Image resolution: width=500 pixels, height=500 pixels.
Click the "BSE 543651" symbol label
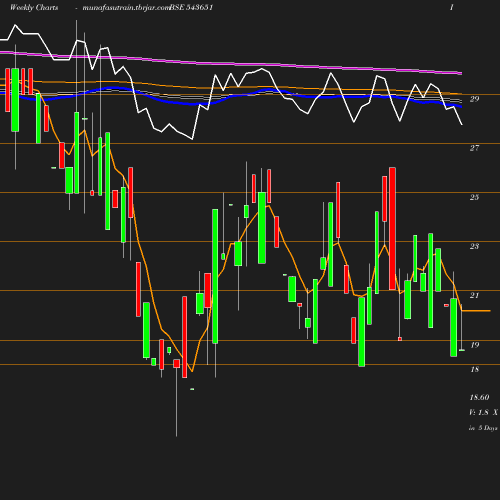click(191, 7)
